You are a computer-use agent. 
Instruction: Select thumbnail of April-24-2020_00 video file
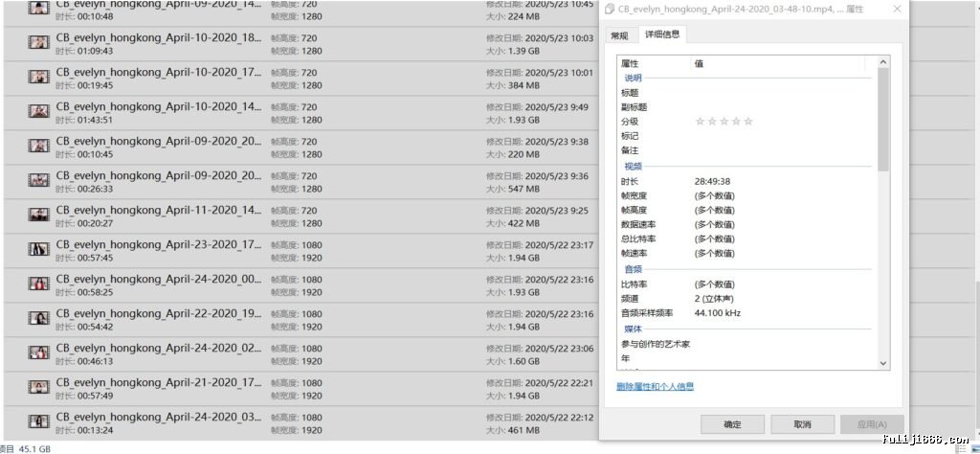(38, 284)
